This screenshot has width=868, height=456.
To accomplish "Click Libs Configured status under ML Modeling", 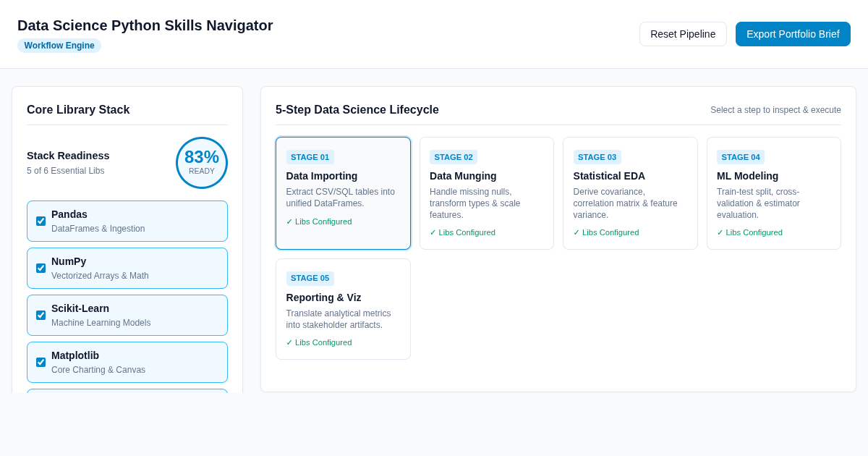I will 749,232.
